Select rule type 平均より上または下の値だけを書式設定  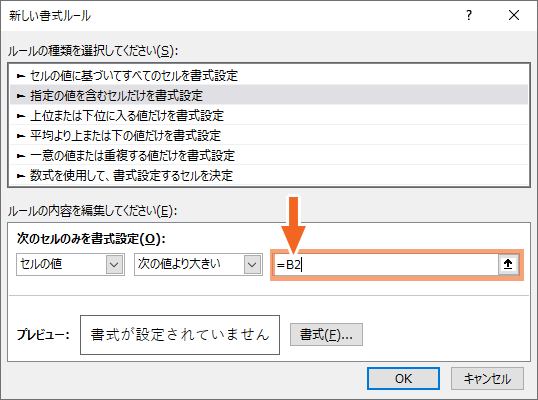269,135
